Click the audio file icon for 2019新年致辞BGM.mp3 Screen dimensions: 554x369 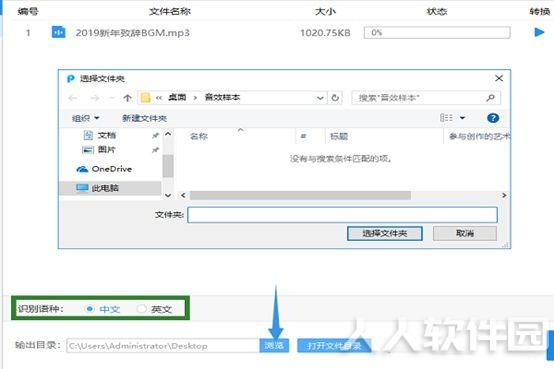point(58,33)
